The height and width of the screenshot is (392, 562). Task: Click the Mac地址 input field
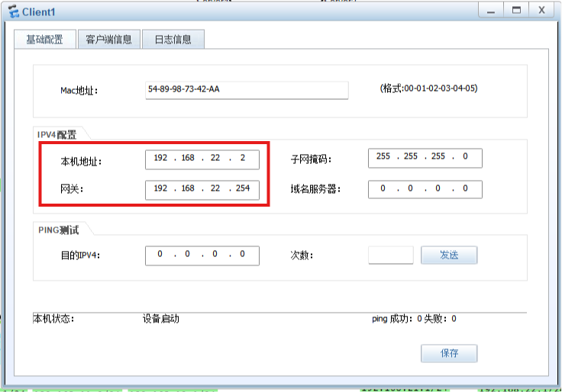247,90
